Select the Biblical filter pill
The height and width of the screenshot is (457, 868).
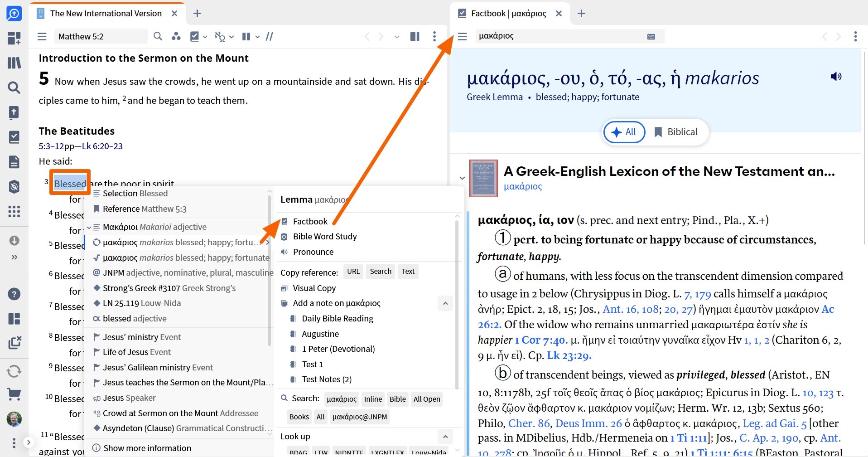click(x=676, y=132)
